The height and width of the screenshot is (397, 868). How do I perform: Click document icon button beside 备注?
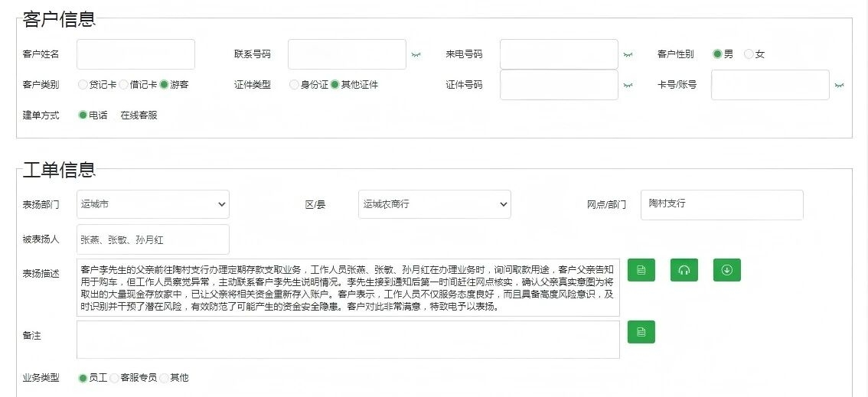pyautogui.click(x=641, y=332)
